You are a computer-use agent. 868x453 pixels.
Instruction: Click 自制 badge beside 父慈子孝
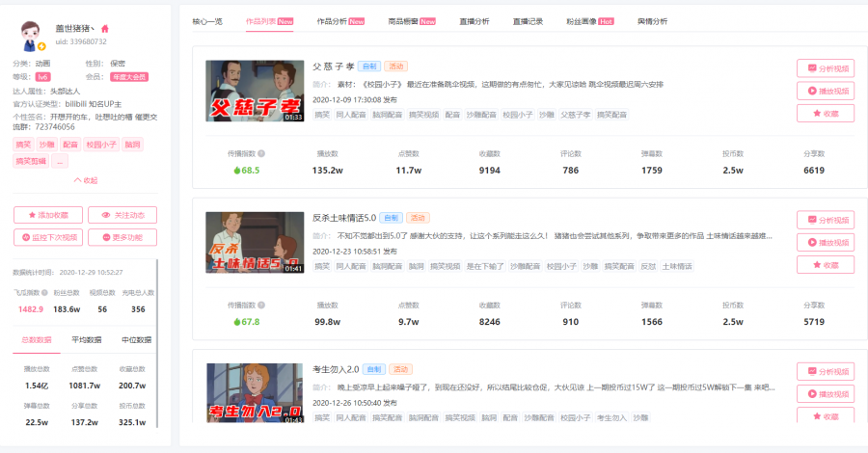(369, 67)
